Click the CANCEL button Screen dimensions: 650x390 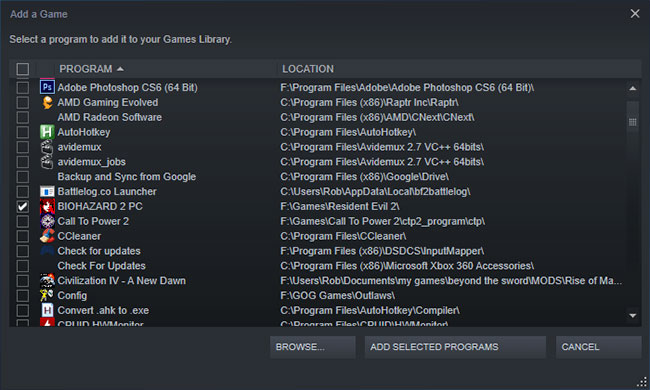599,347
